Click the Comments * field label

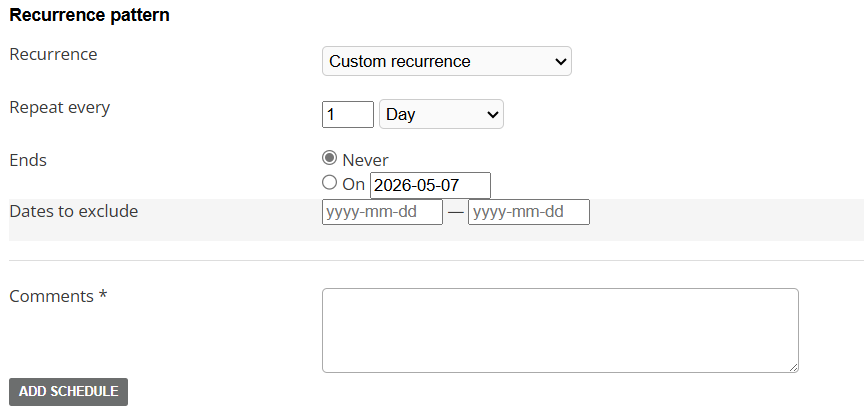click(x=58, y=296)
